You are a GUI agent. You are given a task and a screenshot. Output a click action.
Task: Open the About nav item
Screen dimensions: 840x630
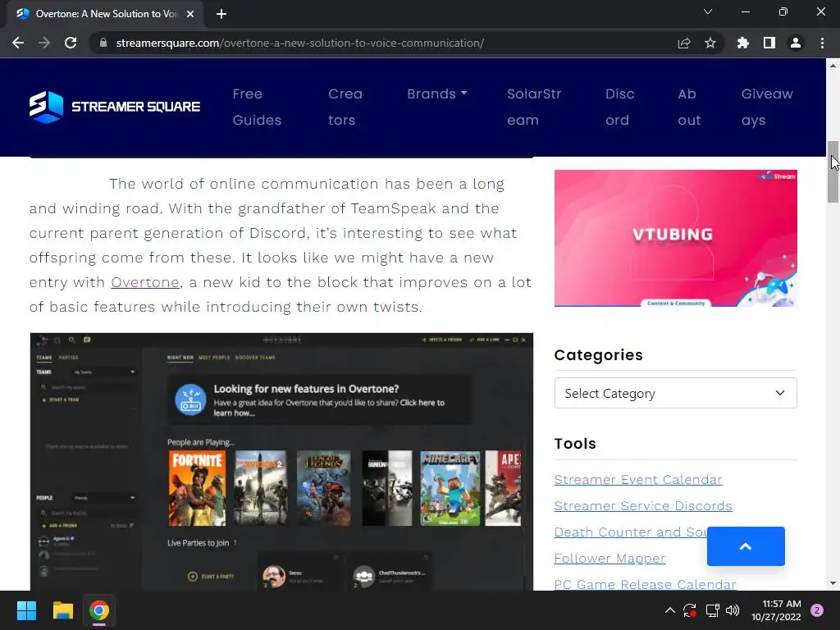689,107
